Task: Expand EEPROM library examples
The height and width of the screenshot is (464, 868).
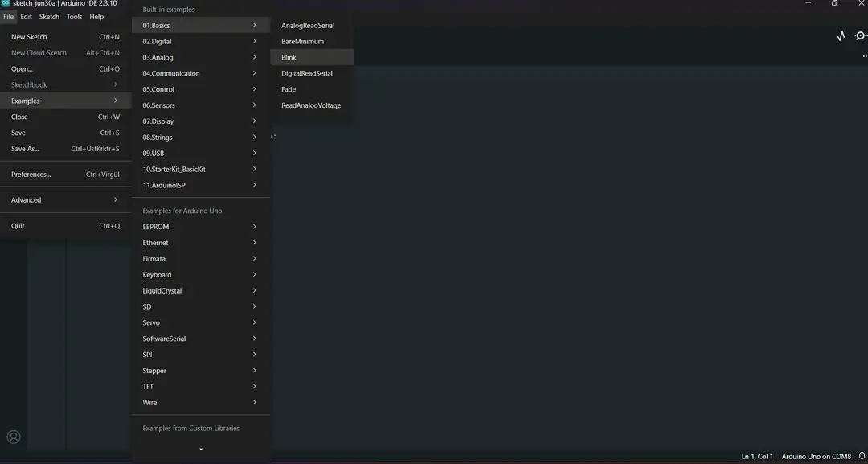Action: (x=201, y=227)
